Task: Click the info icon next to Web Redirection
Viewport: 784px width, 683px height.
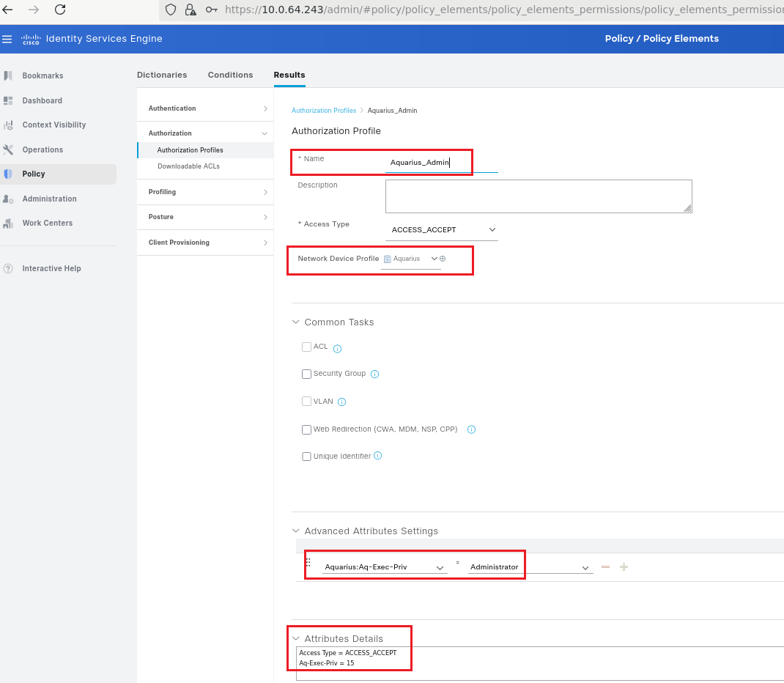Action: click(x=471, y=429)
